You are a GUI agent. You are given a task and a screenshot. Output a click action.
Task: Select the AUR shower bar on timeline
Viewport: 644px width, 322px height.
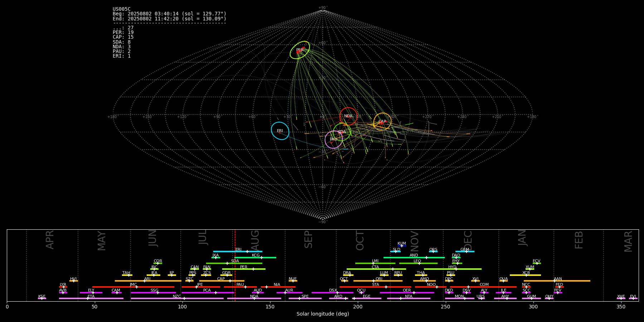pos(289,293)
